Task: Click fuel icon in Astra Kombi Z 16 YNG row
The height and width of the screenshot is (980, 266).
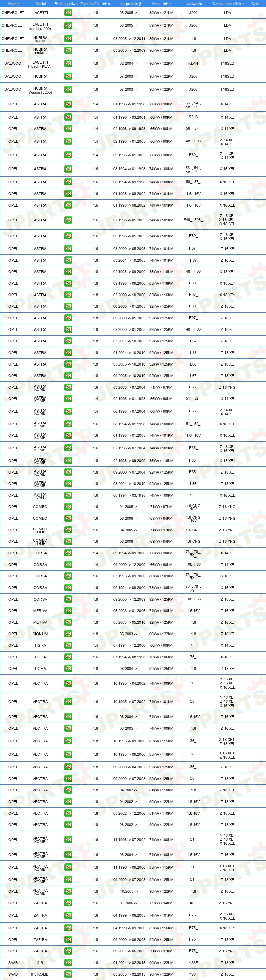Action: coord(68,387)
